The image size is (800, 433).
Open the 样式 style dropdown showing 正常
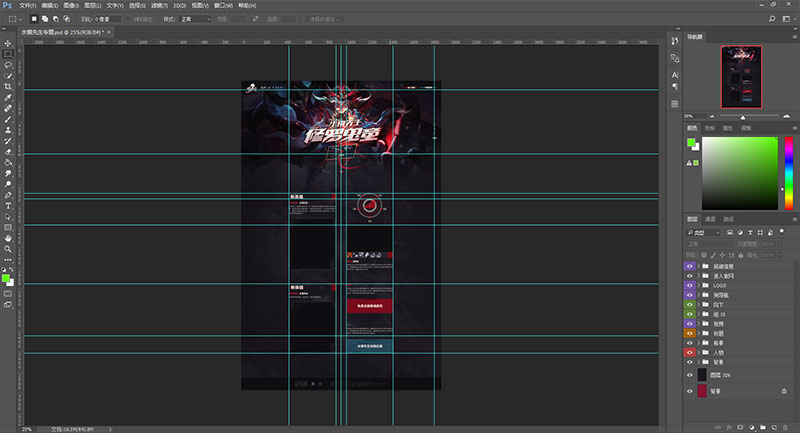click(x=194, y=19)
